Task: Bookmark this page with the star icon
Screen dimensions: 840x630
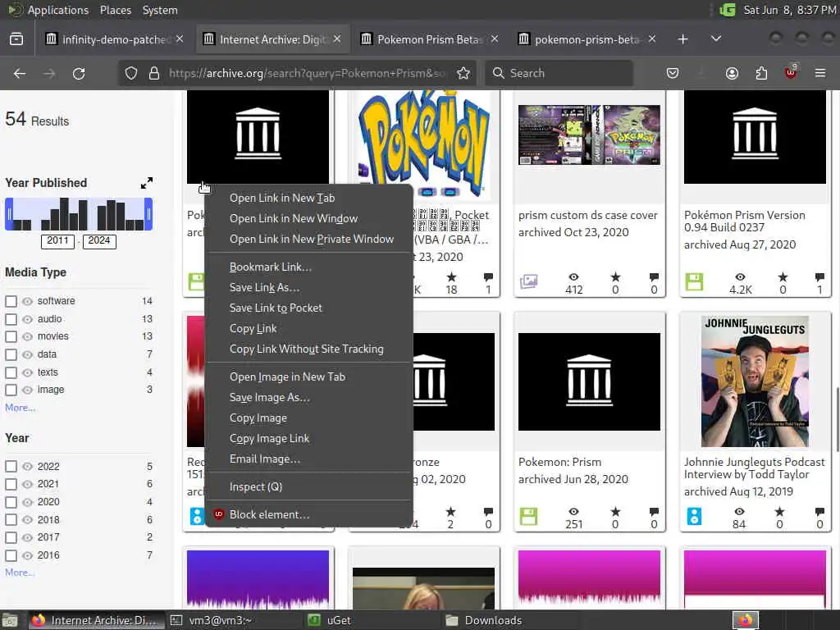Action: point(463,73)
